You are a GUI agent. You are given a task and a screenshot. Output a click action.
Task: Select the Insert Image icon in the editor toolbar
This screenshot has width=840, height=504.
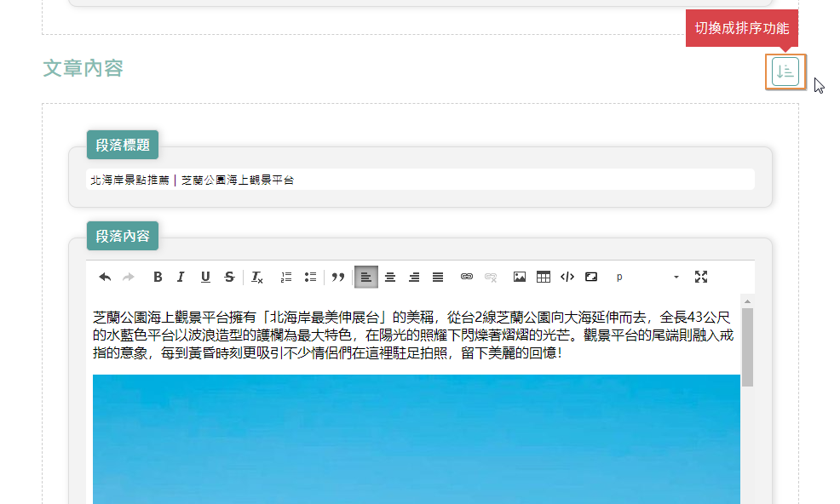[x=519, y=277]
